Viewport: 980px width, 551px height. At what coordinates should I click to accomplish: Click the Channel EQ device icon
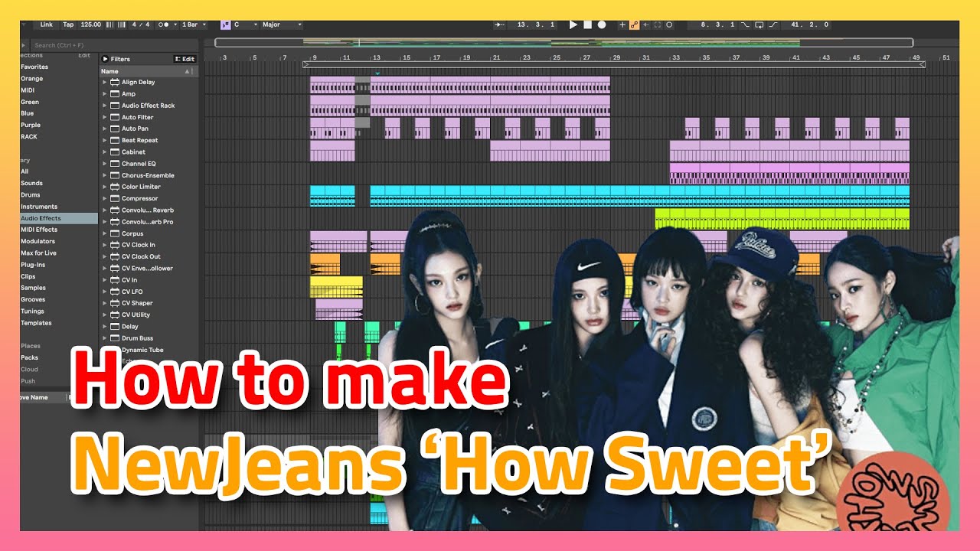(x=115, y=164)
